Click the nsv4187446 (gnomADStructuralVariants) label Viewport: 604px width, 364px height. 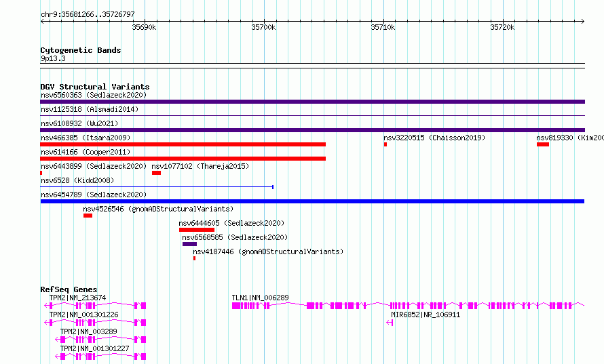point(268,251)
